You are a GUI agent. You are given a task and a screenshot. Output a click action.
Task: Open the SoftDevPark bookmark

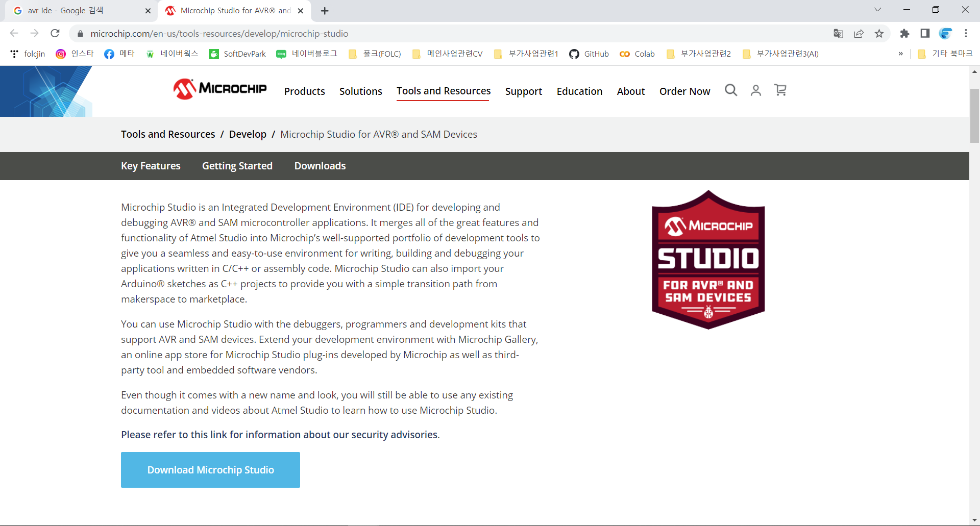coord(237,54)
